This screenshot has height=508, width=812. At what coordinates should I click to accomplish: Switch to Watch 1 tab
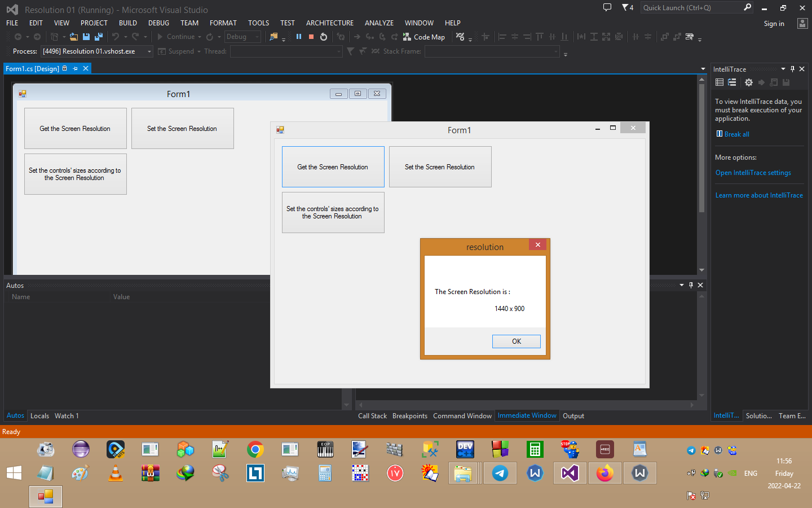pyautogui.click(x=67, y=416)
